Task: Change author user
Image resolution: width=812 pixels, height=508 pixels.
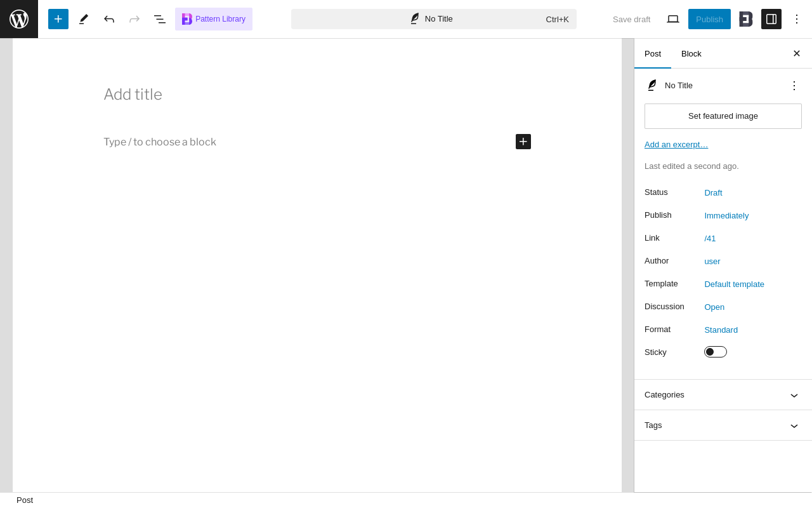Action: coord(712,261)
